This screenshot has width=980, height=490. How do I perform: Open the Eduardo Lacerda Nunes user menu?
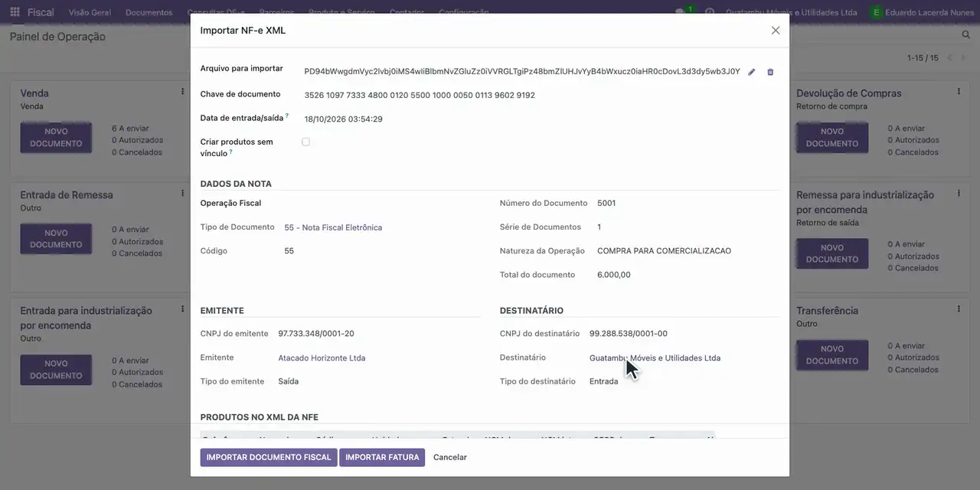coord(922,12)
